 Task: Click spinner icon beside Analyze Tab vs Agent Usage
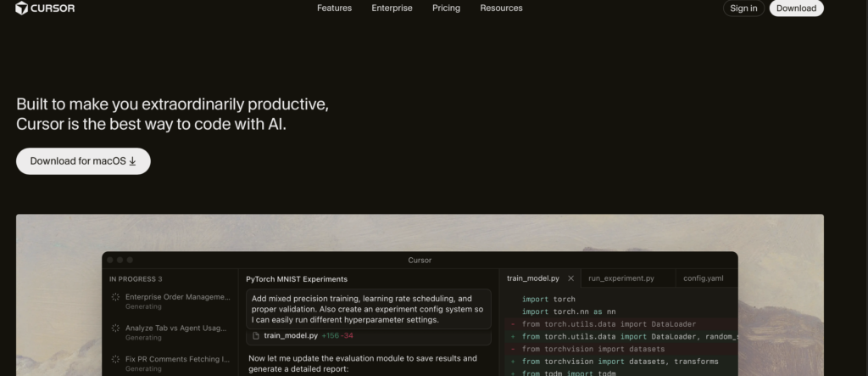(x=115, y=328)
